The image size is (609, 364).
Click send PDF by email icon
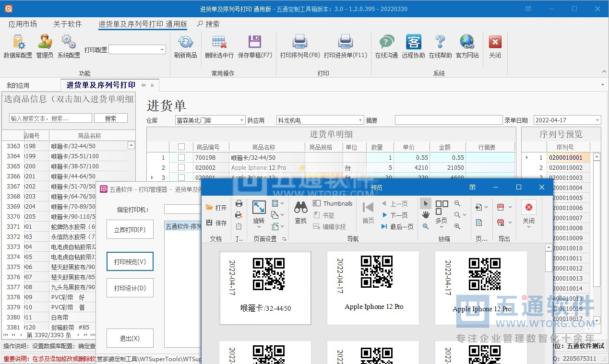(501, 222)
